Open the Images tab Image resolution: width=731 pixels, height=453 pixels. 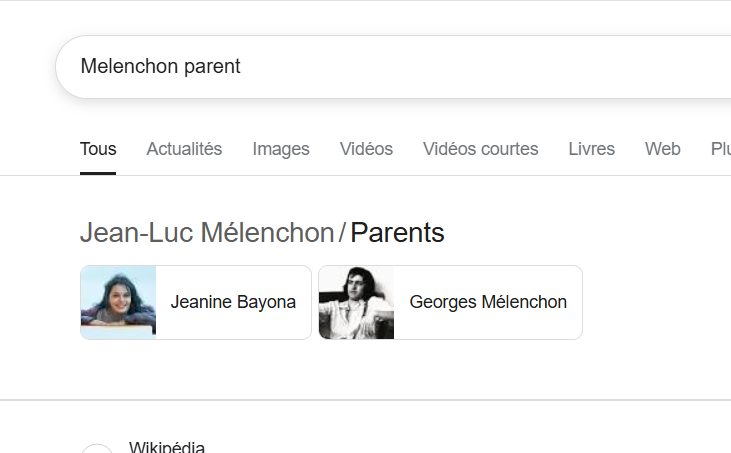(281, 149)
